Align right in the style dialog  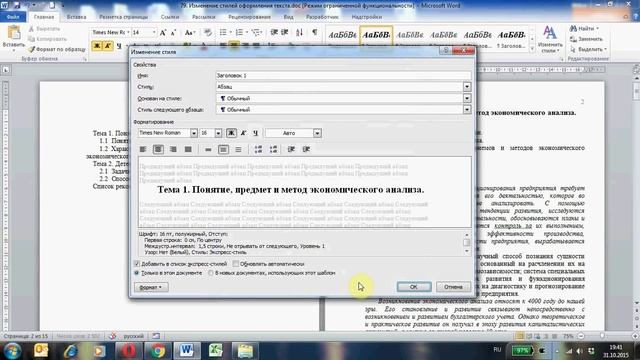pos(173,149)
